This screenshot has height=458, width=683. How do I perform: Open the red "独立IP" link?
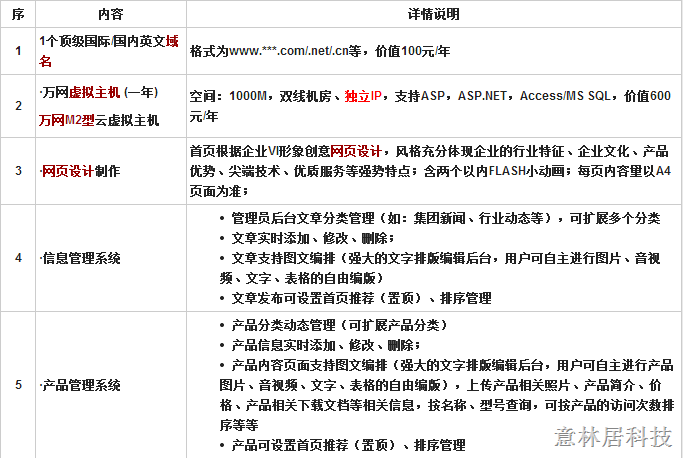[363, 97]
